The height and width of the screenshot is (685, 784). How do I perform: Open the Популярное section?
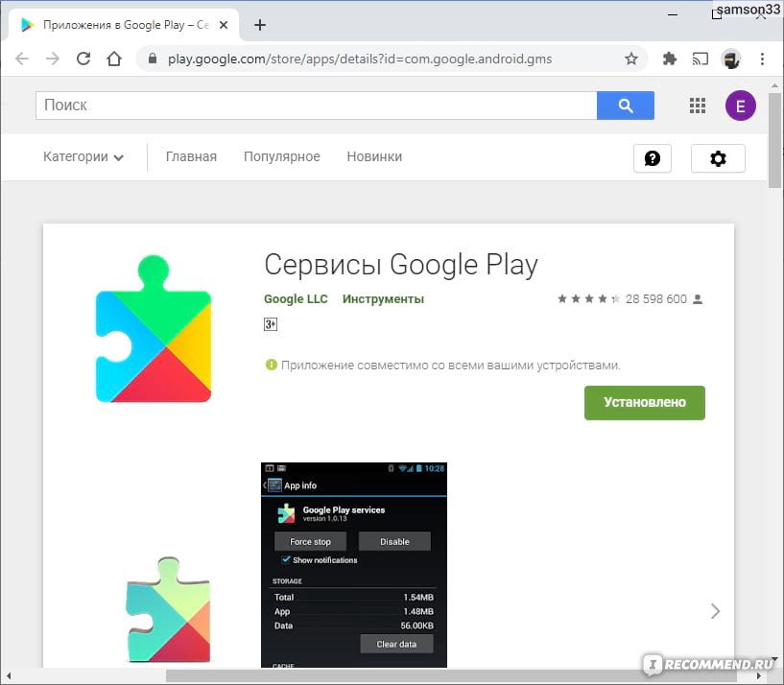(x=281, y=157)
